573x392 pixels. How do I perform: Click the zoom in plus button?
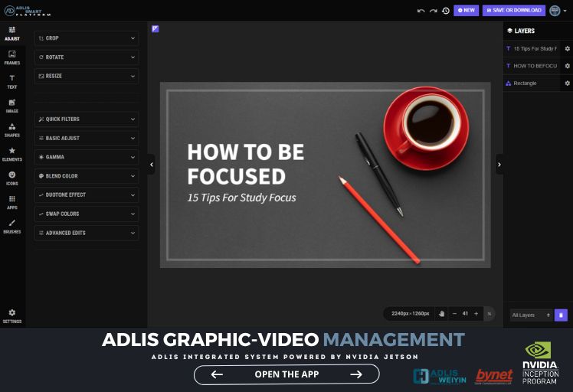(x=476, y=313)
